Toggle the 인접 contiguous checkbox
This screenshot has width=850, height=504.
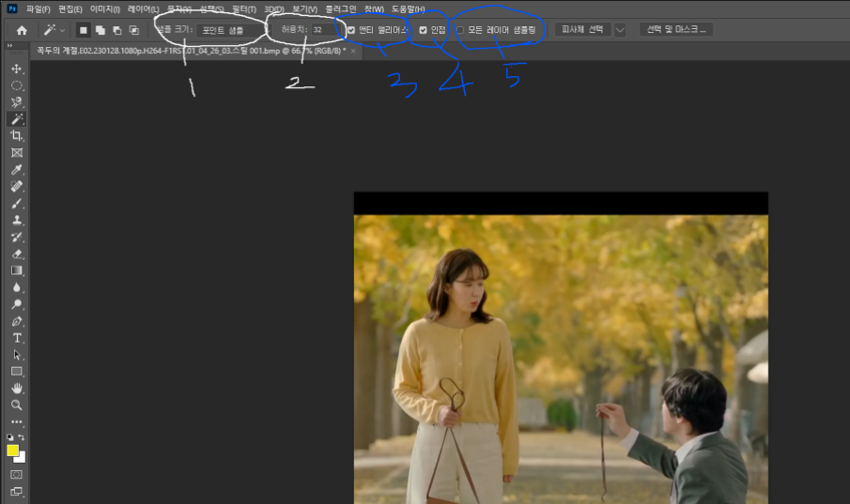423,30
